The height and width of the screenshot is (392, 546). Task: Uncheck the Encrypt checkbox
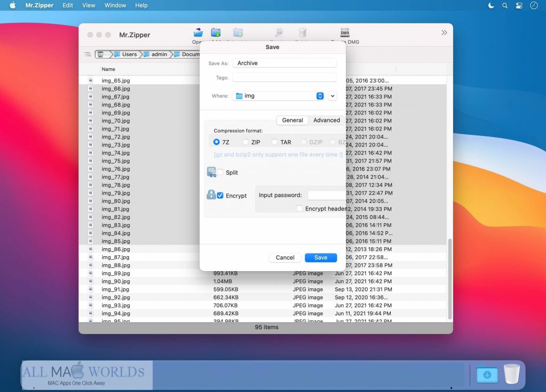(220, 195)
